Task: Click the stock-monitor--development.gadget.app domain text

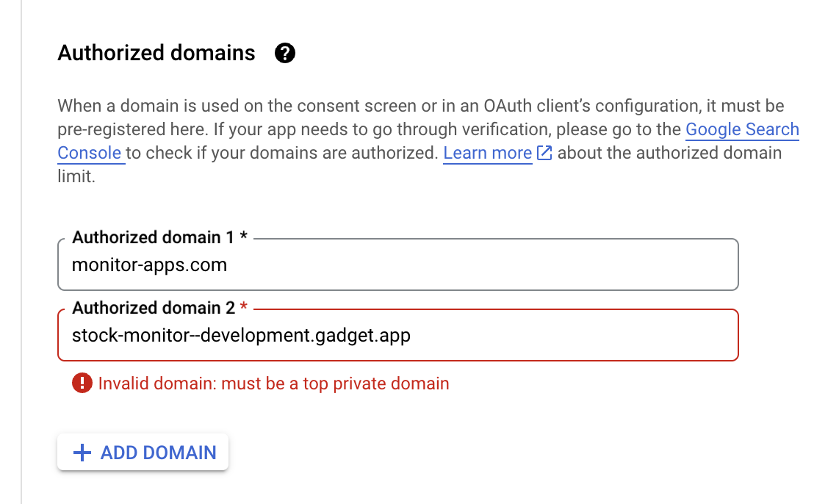Action: 241,336
